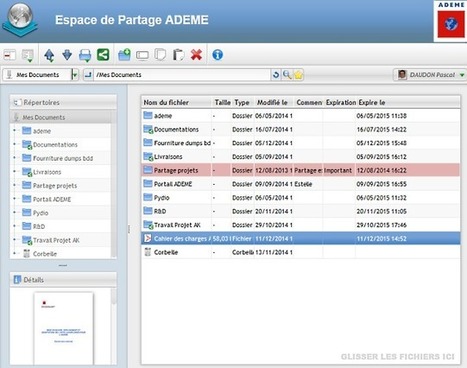The image size is (467, 368).
Task: Click the Détails panel scrollbar
Action: point(114,297)
